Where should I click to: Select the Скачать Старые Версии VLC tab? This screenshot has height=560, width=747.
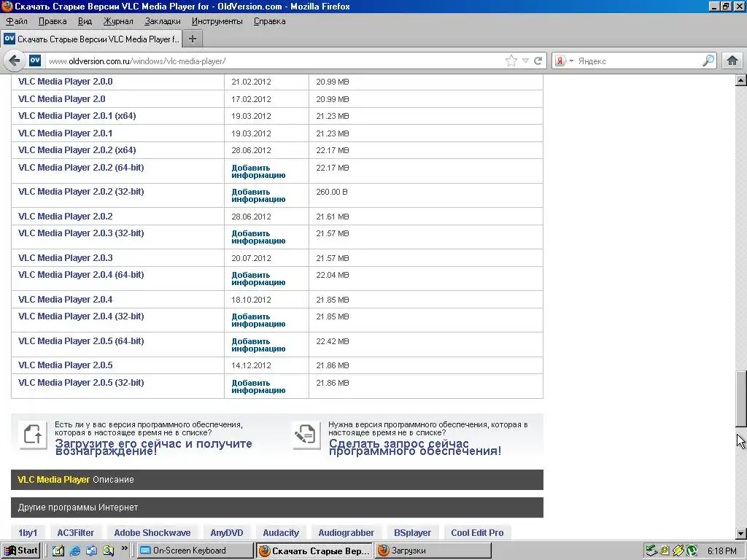point(92,39)
